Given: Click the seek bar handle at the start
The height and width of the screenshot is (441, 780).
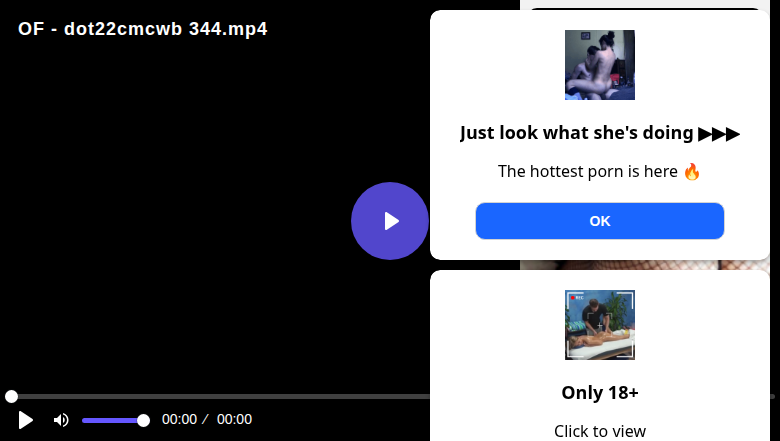Looking at the screenshot, I should [11, 396].
